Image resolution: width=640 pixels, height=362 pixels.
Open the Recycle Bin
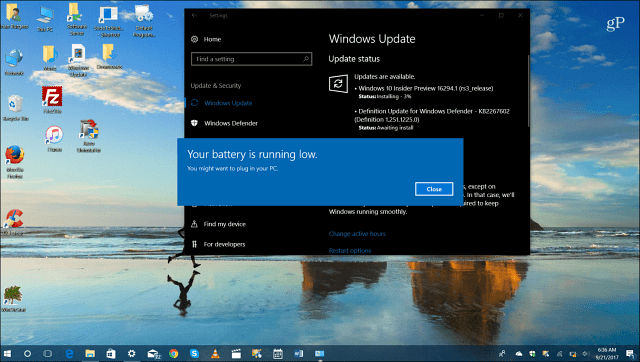[x=16, y=108]
